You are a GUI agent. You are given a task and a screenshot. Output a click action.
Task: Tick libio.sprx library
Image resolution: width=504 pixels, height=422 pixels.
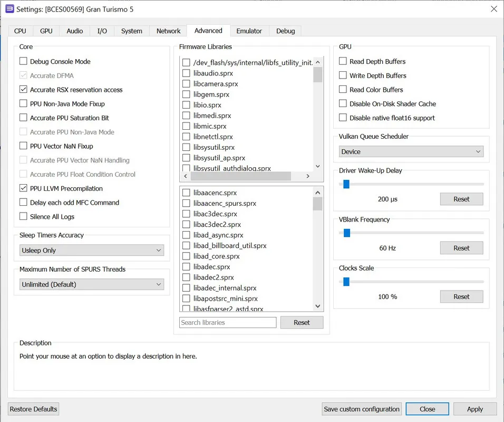pos(186,105)
